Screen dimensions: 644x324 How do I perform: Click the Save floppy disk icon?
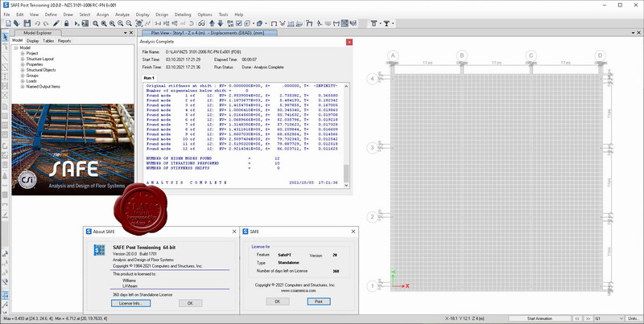(27, 23)
